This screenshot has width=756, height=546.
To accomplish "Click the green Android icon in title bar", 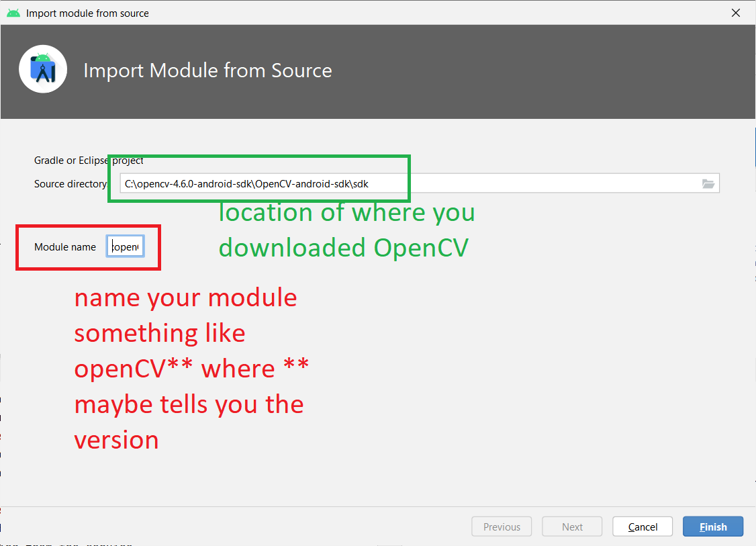I will pos(13,13).
